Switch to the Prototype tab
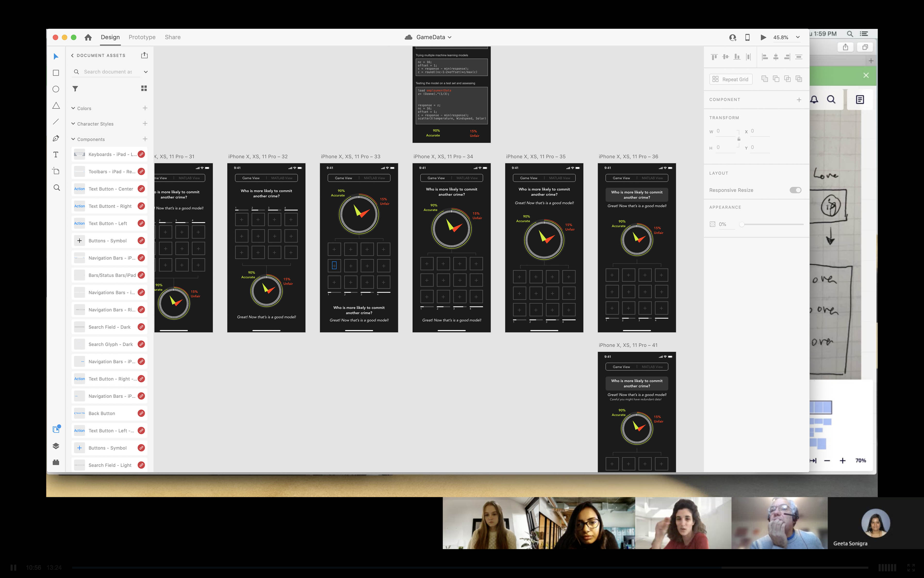The height and width of the screenshot is (578, 924). (142, 37)
